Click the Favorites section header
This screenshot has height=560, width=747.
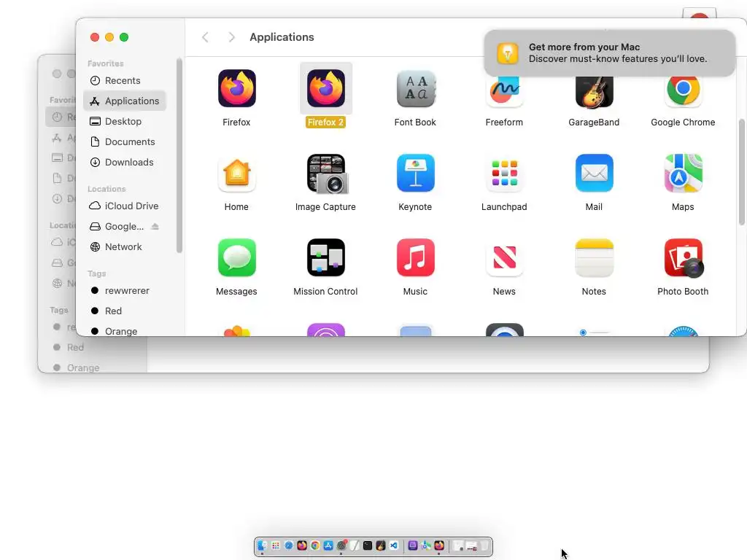coord(105,63)
